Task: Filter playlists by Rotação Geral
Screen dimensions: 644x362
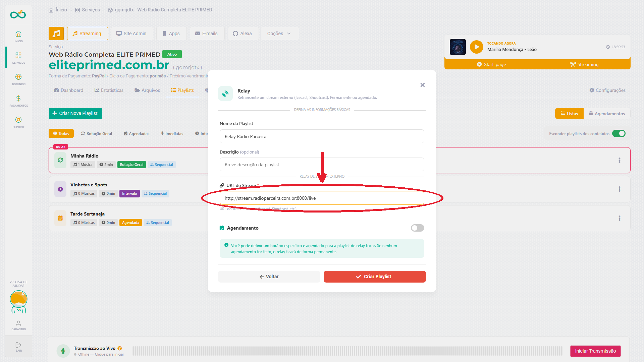Action: (97, 133)
